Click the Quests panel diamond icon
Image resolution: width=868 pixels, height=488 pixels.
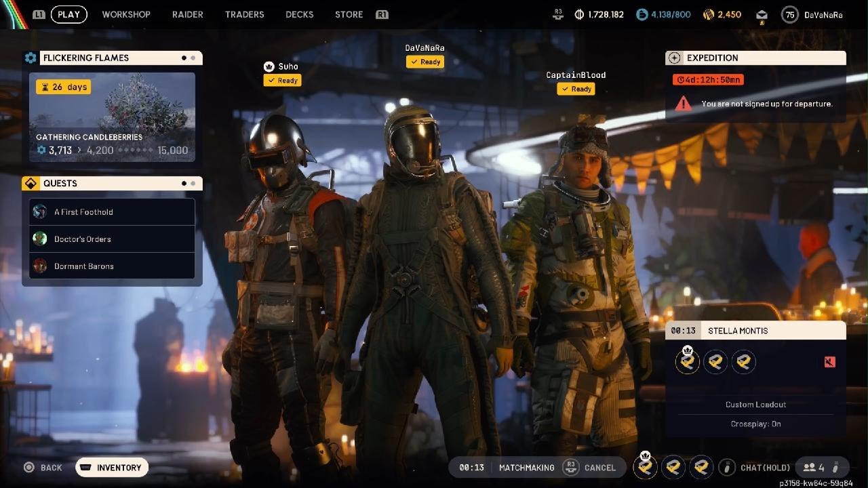point(31,184)
